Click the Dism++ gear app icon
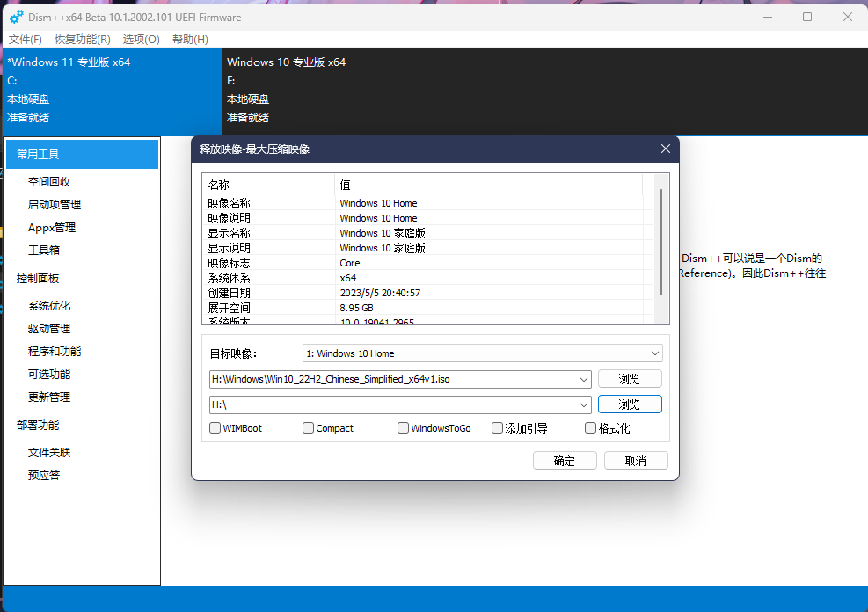Image resolution: width=868 pixels, height=612 pixels. pyautogui.click(x=17, y=18)
